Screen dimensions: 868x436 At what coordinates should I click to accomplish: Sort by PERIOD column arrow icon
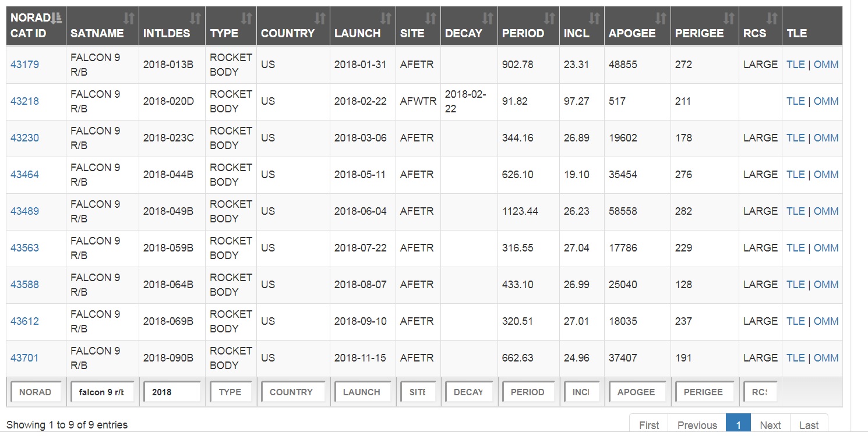tap(549, 19)
